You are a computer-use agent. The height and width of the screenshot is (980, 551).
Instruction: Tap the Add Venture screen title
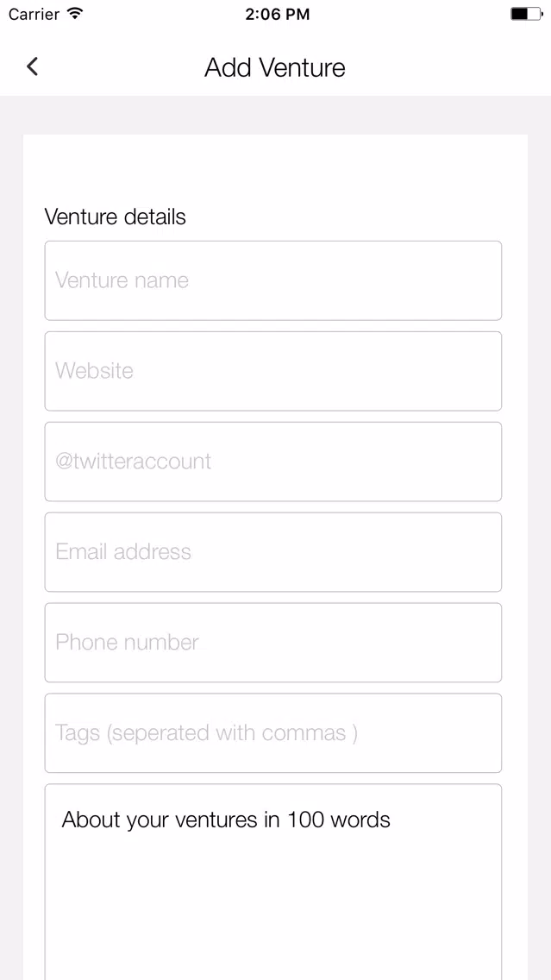[x=275, y=67]
